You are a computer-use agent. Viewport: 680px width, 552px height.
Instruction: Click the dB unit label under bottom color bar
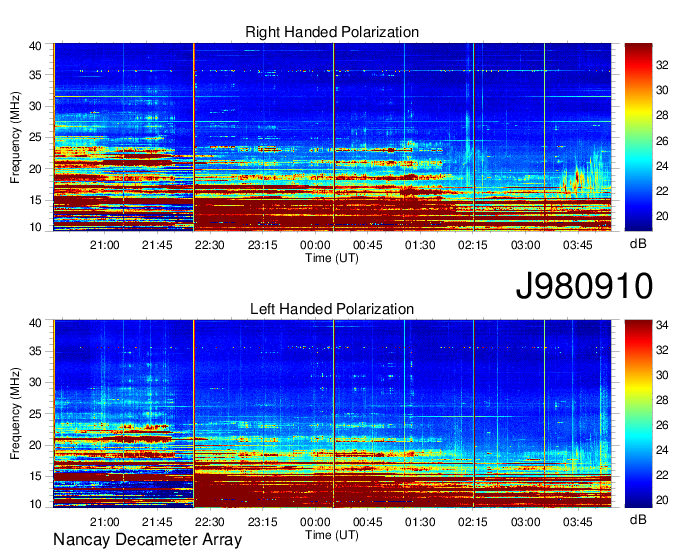638,519
